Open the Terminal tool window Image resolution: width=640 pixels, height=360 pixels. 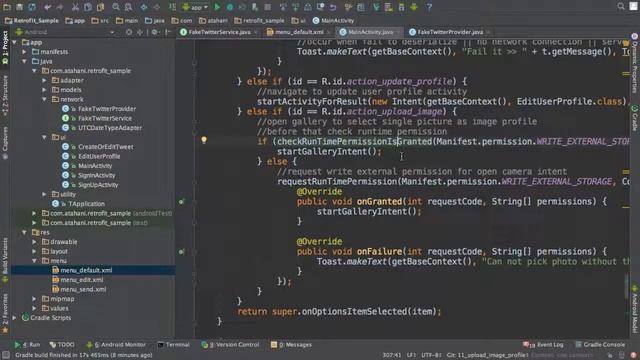click(173, 344)
